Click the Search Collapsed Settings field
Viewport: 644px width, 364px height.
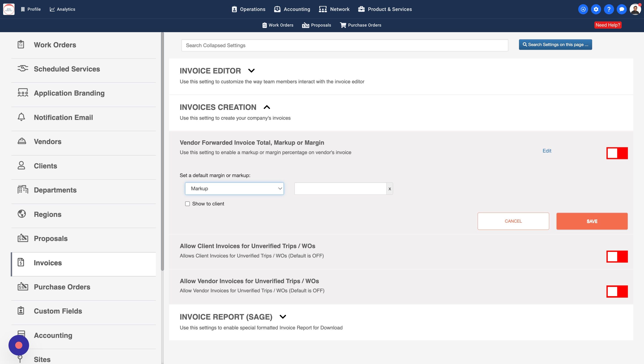pyautogui.click(x=344, y=45)
